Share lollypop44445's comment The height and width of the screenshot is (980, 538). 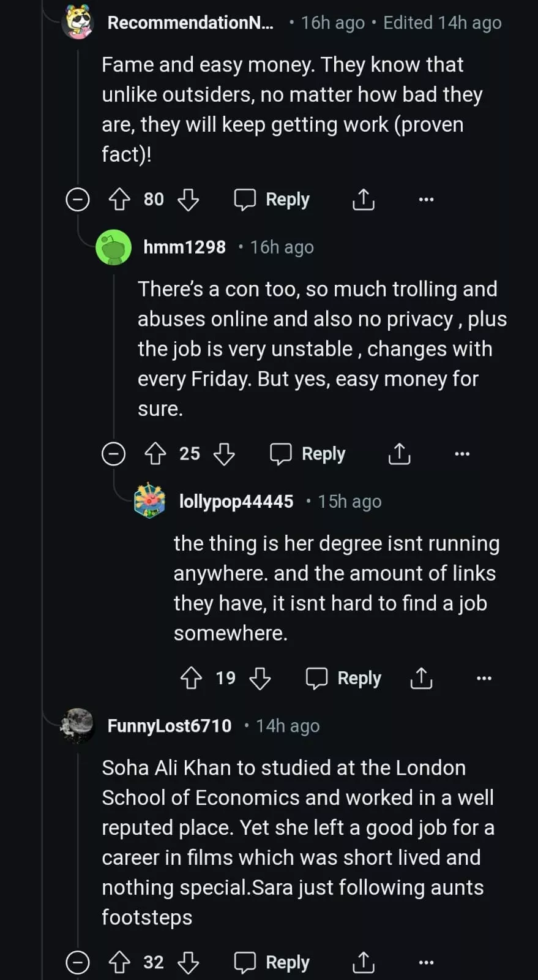pos(421,678)
